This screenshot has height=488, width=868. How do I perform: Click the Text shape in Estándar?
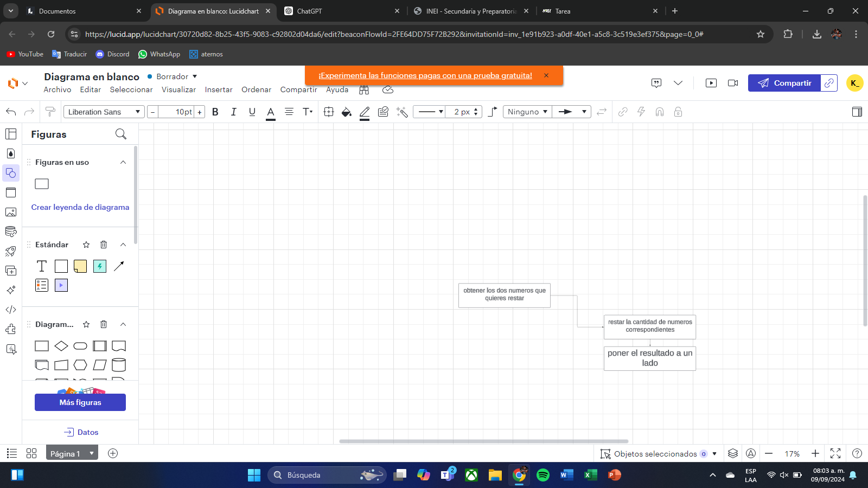[42, 266]
